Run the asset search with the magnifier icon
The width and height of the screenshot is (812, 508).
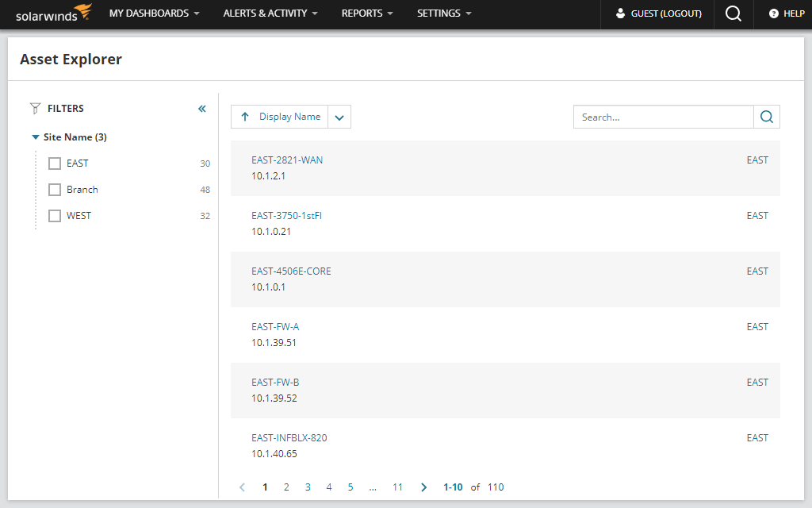[766, 117]
